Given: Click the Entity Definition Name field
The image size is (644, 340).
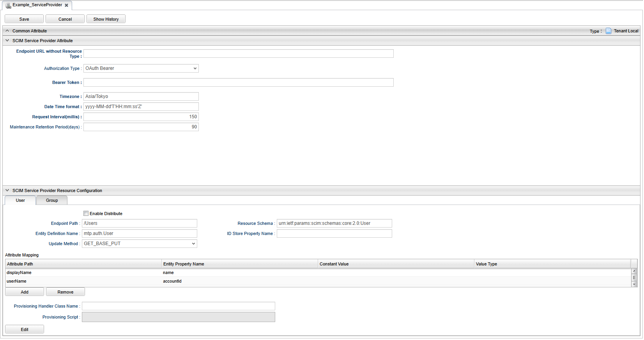Looking at the screenshot, I should (x=140, y=233).
